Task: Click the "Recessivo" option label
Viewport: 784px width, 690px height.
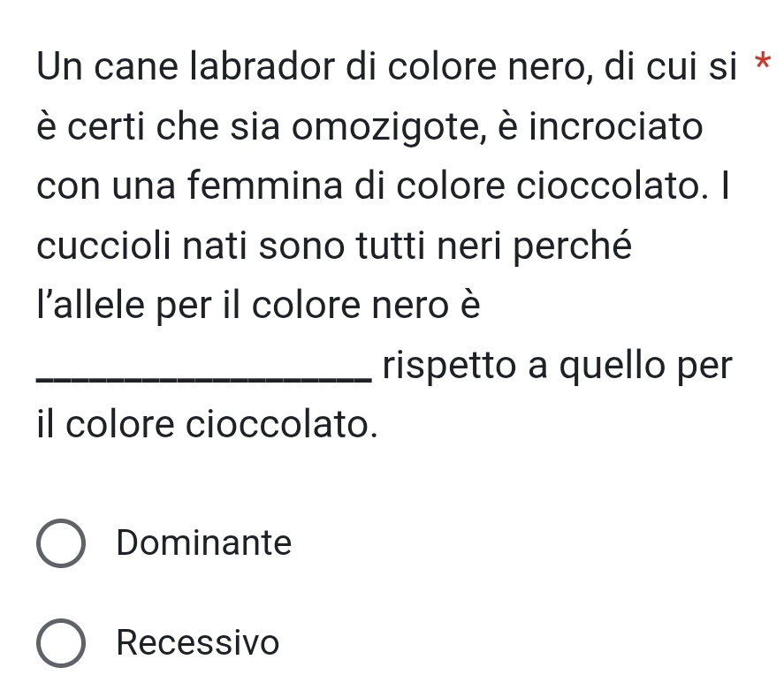Action: click(x=197, y=641)
